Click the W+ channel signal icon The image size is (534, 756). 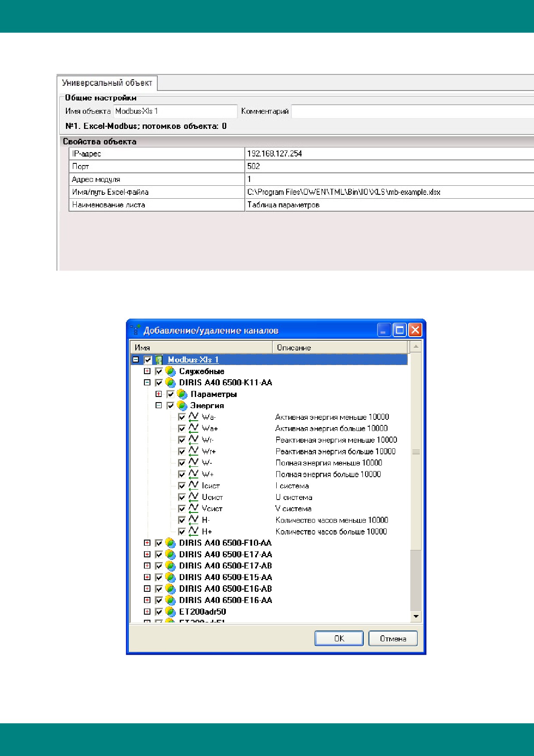point(194,474)
